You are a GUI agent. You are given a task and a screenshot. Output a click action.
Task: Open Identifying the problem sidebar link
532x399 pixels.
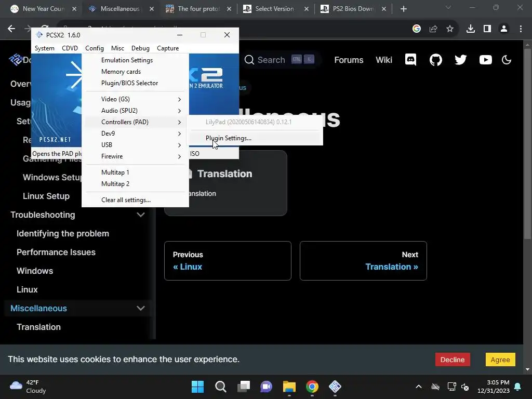point(63,233)
